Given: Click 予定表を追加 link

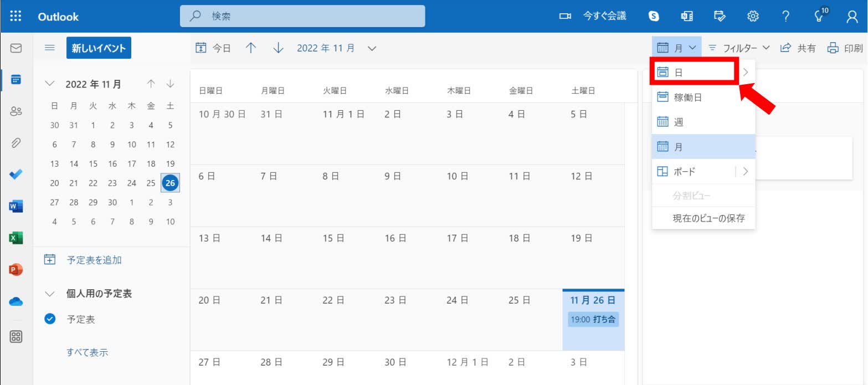Looking at the screenshot, I should [94, 259].
